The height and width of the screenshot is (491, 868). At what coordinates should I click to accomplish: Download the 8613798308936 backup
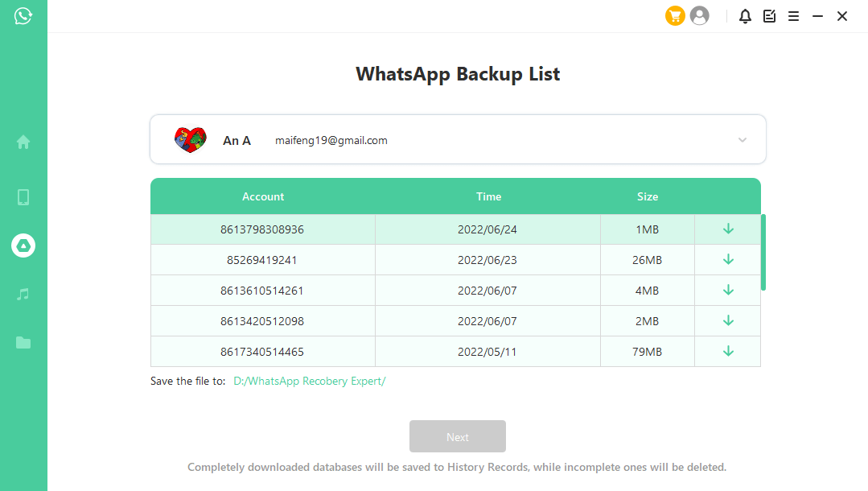(728, 229)
